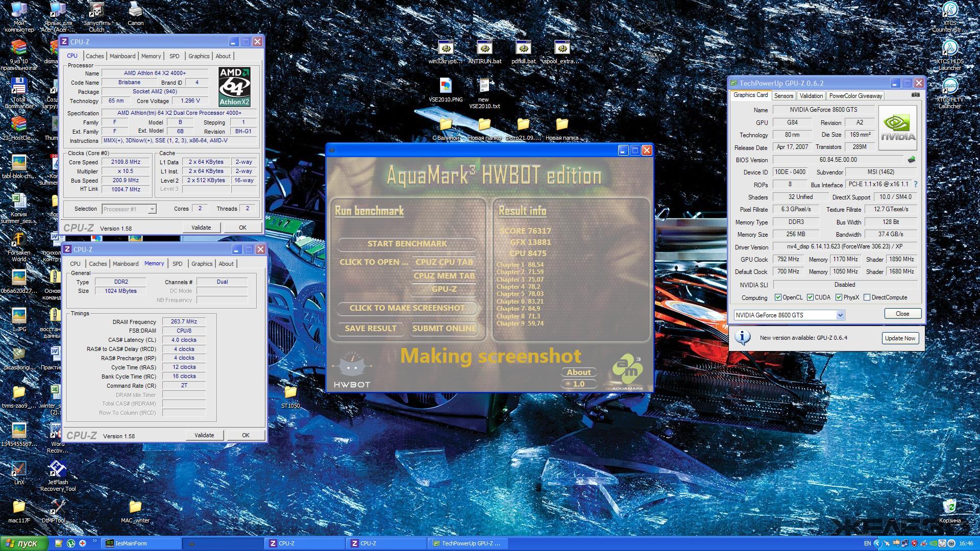Launch the LinX desktop icon
Image resolution: width=980 pixels, height=551 pixels.
19,468
